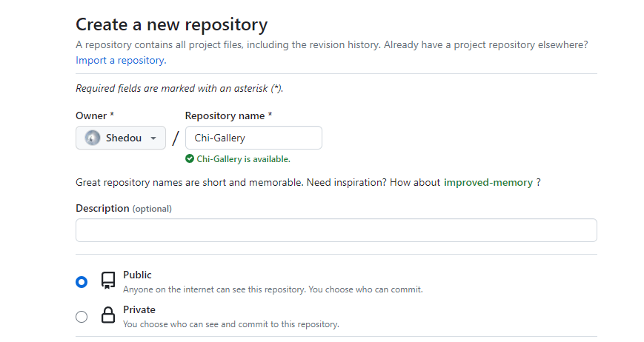Click into the Description text box

click(336, 229)
